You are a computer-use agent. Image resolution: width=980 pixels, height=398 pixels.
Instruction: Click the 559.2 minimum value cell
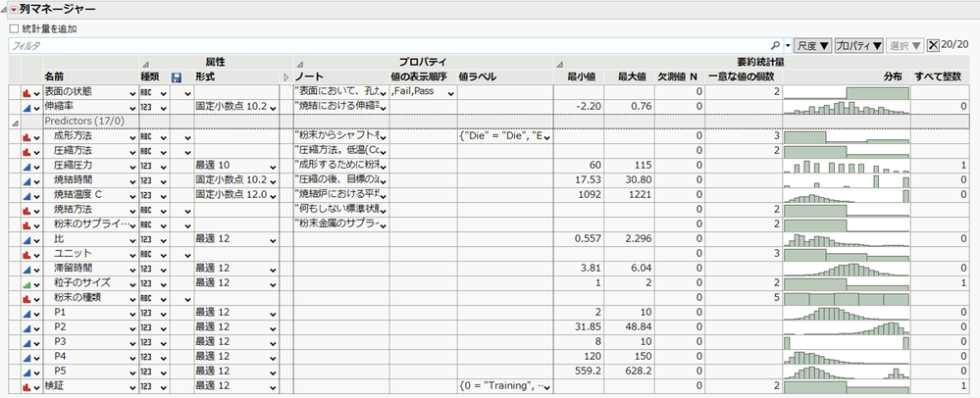point(579,372)
